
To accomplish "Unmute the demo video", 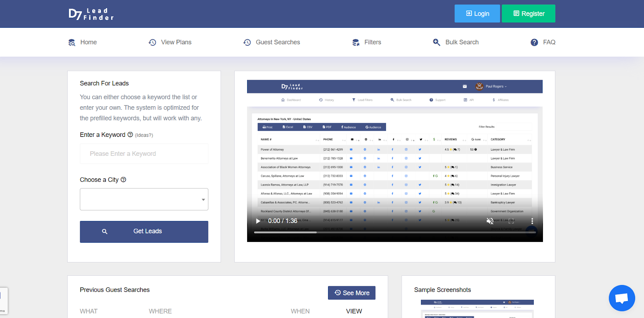I will (490, 221).
